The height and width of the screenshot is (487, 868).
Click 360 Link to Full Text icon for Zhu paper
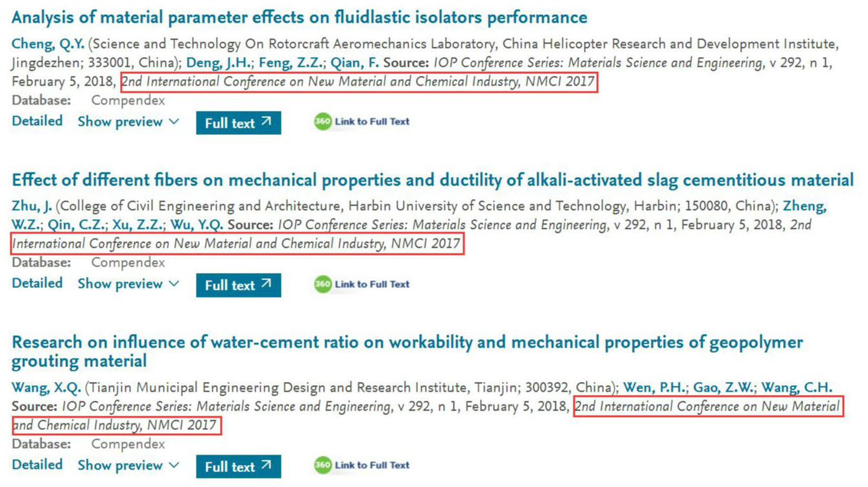(362, 284)
